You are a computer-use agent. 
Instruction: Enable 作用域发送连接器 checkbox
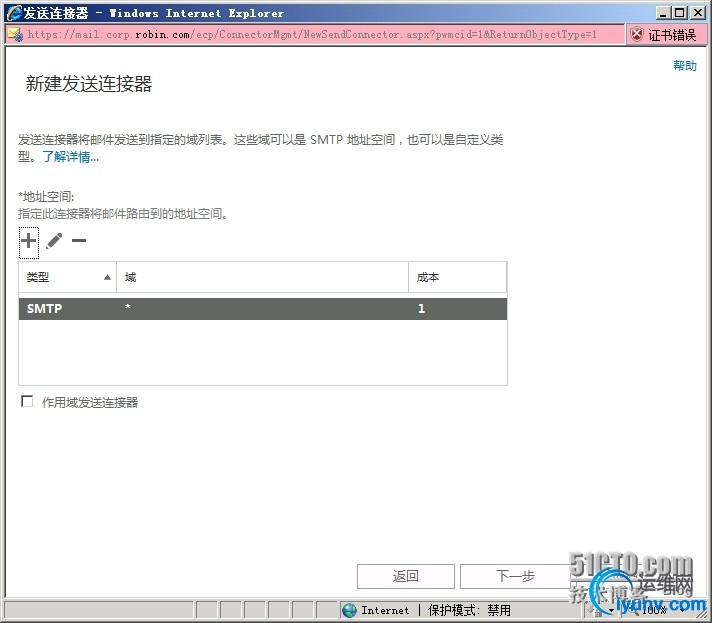click(27, 401)
